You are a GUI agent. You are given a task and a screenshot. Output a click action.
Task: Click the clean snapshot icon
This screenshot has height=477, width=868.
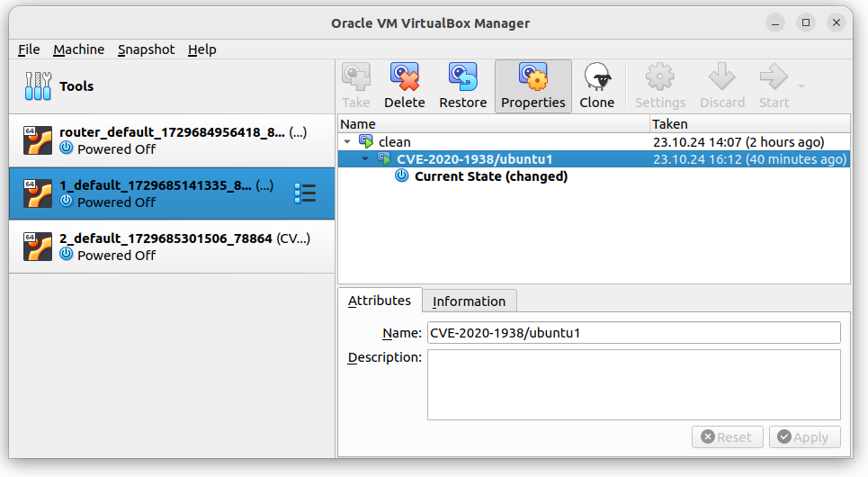[x=366, y=141]
